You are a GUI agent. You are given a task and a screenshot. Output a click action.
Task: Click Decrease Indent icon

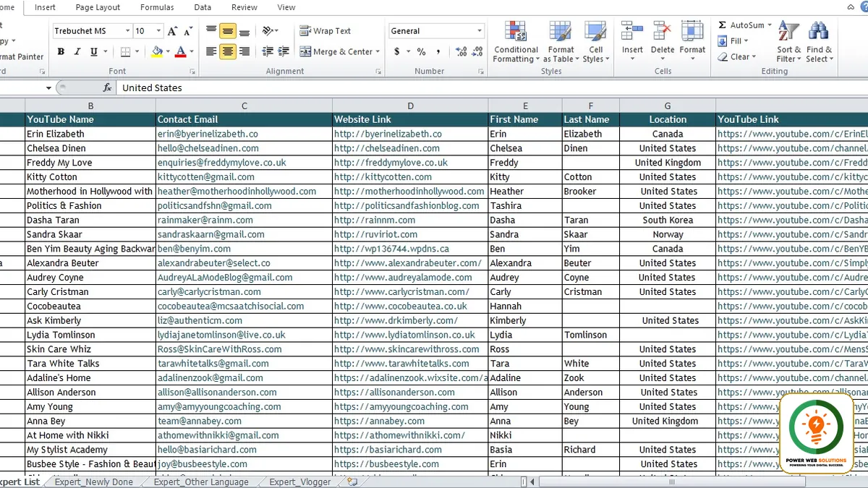268,51
